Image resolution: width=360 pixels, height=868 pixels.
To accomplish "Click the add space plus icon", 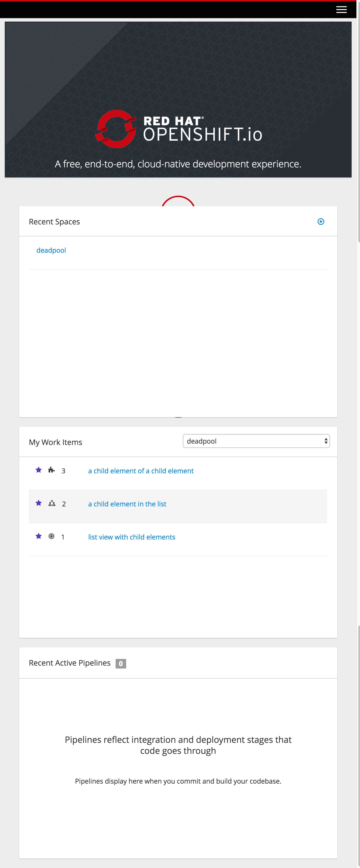I will point(321,221).
